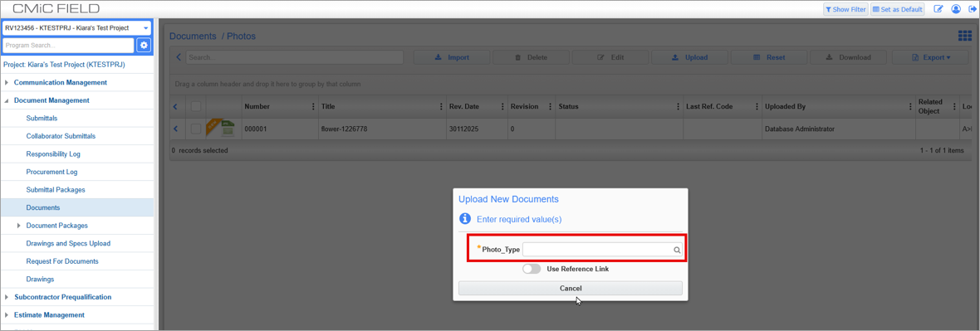980x331 pixels.
Task: Click the blue info icon in dialog
Action: pos(465,218)
